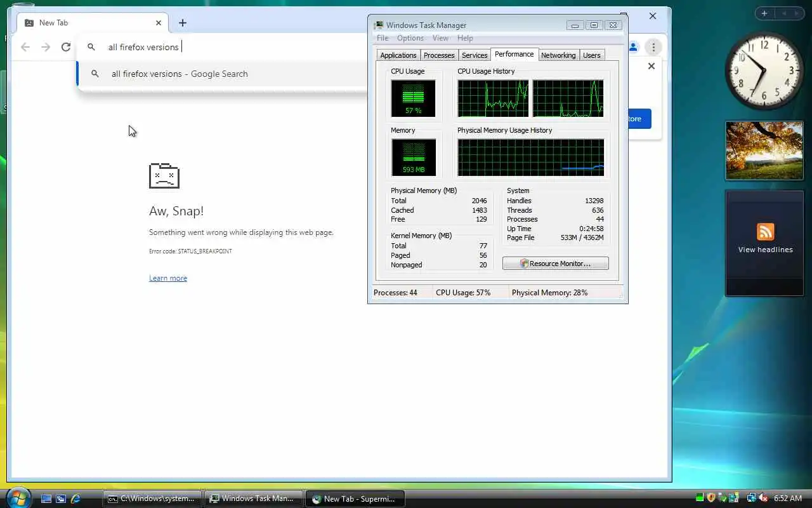
Task: Click the Resource Monitor button
Action: click(x=556, y=264)
